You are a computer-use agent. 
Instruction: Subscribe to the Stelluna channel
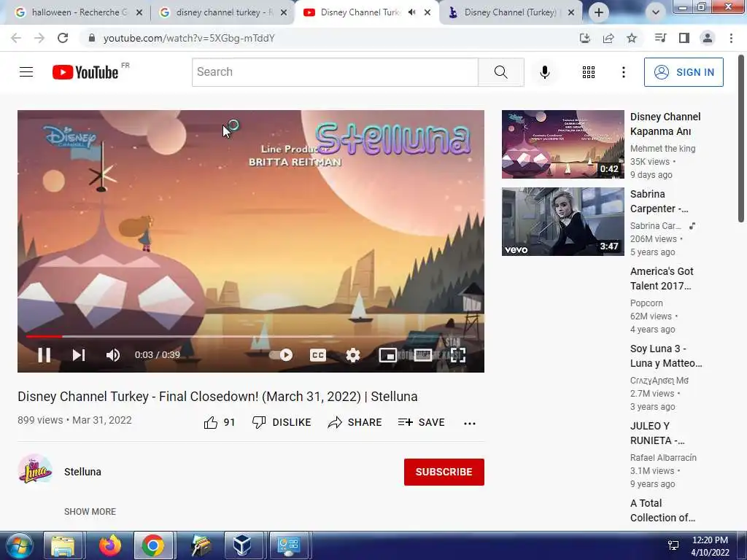[x=444, y=472]
